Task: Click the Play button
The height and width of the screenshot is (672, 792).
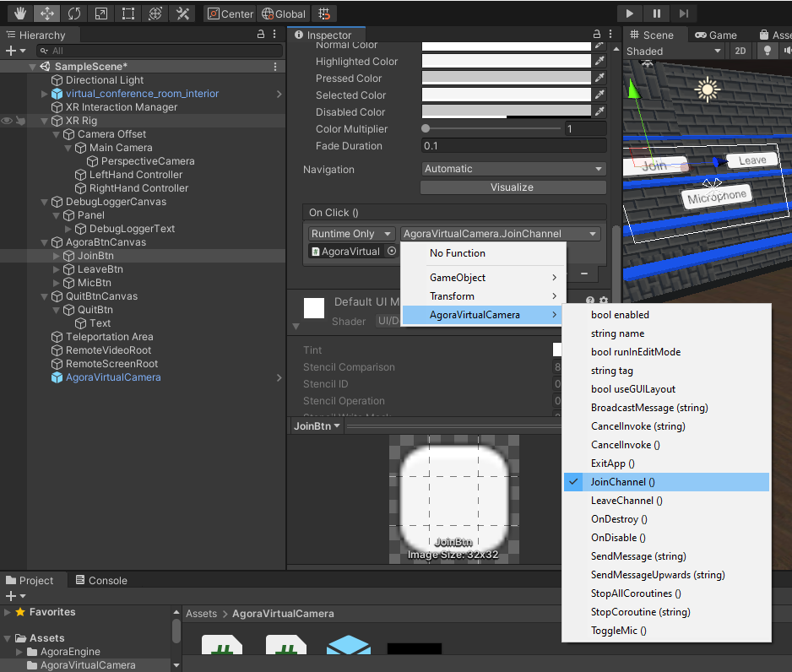Action: [629, 14]
